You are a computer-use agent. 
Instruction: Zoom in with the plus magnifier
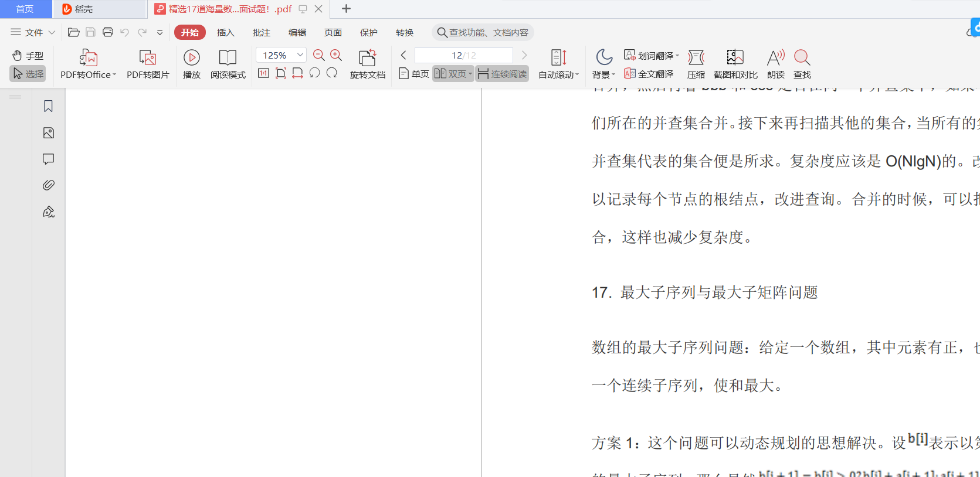[336, 55]
